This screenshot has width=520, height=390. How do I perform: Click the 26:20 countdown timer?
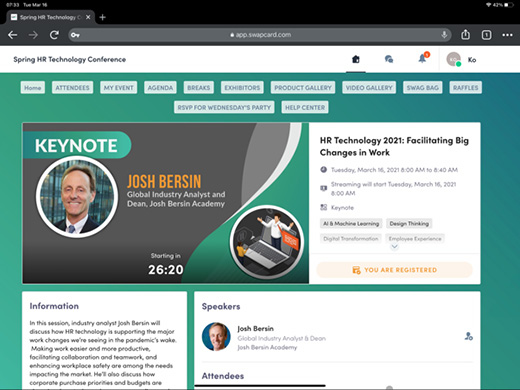pyautogui.click(x=166, y=270)
